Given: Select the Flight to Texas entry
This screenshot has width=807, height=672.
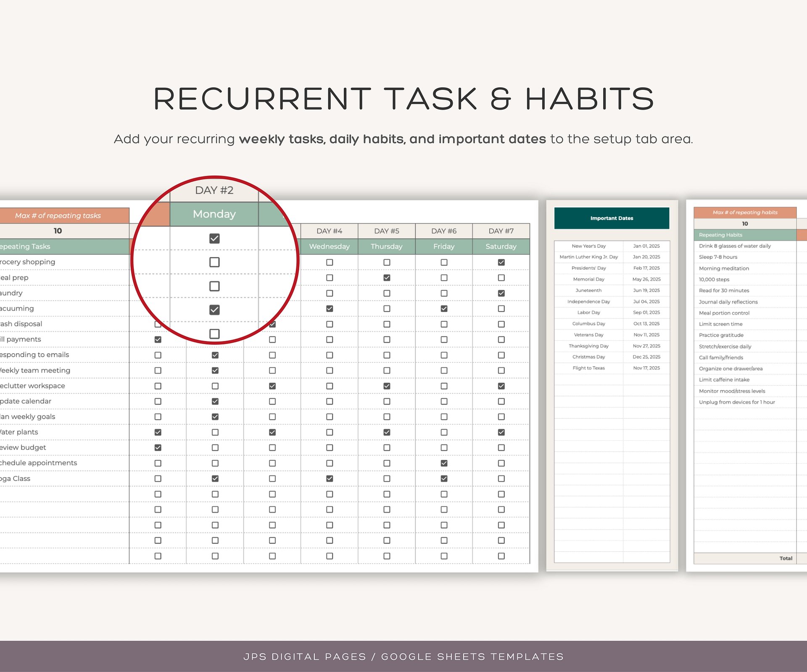Looking at the screenshot, I should [x=588, y=368].
